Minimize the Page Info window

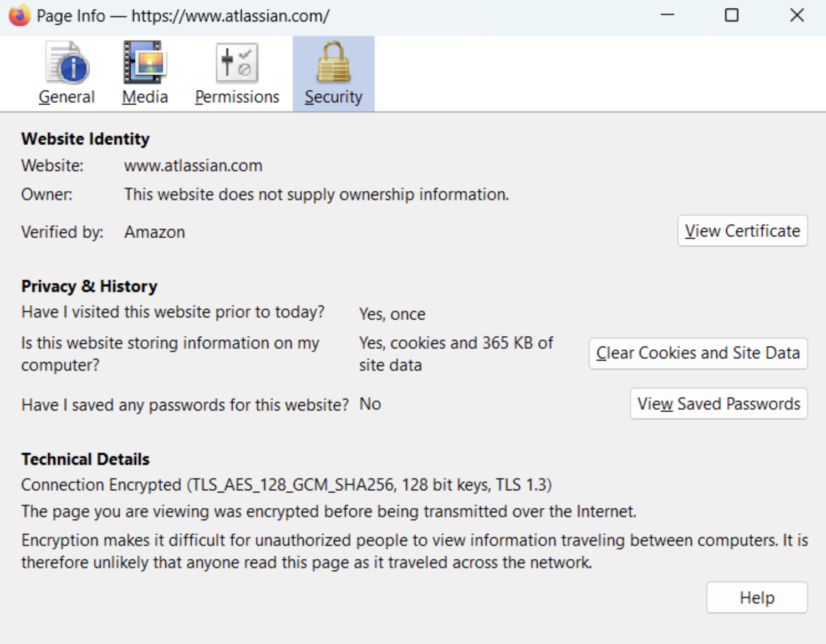point(667,15)
